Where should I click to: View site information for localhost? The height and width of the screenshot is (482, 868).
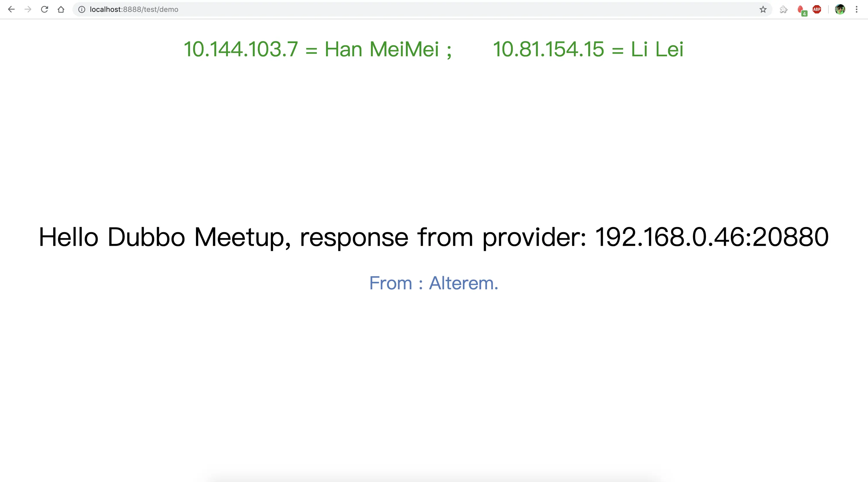point(82,9)
